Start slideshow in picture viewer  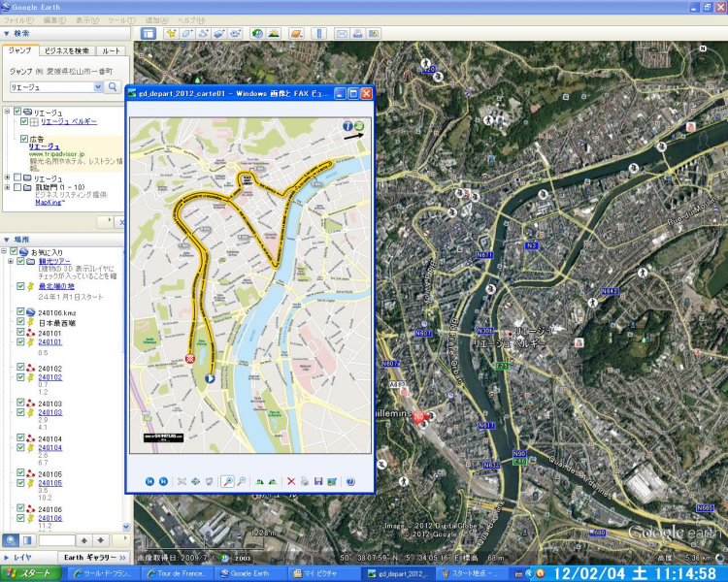209,481
